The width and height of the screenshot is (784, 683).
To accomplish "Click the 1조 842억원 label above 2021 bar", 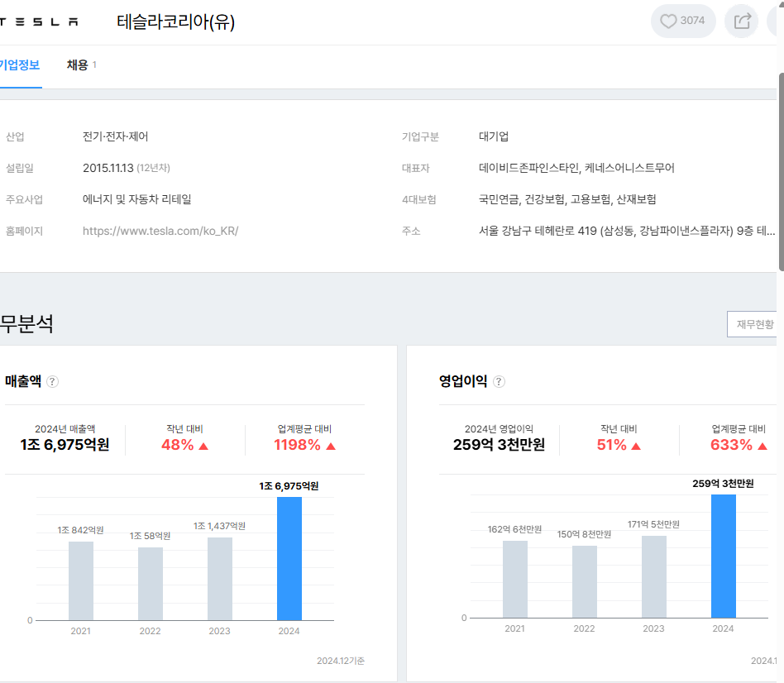I will 80,530.
